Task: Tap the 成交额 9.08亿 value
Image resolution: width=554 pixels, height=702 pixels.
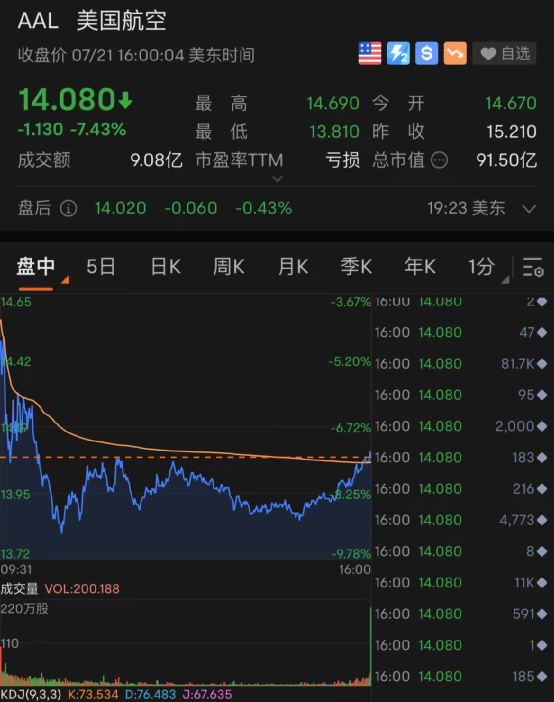Action: pos(156,160)
